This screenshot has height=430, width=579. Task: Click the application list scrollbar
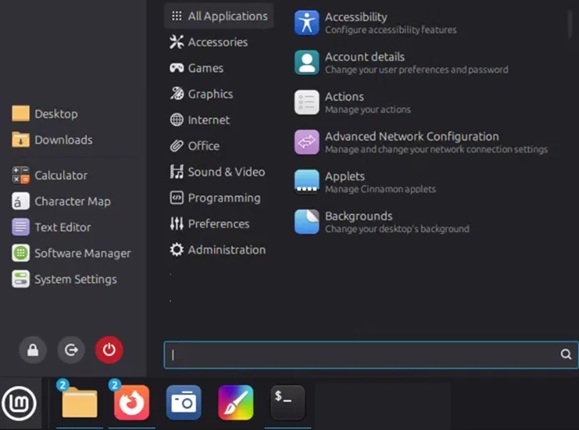pos(570,24)
